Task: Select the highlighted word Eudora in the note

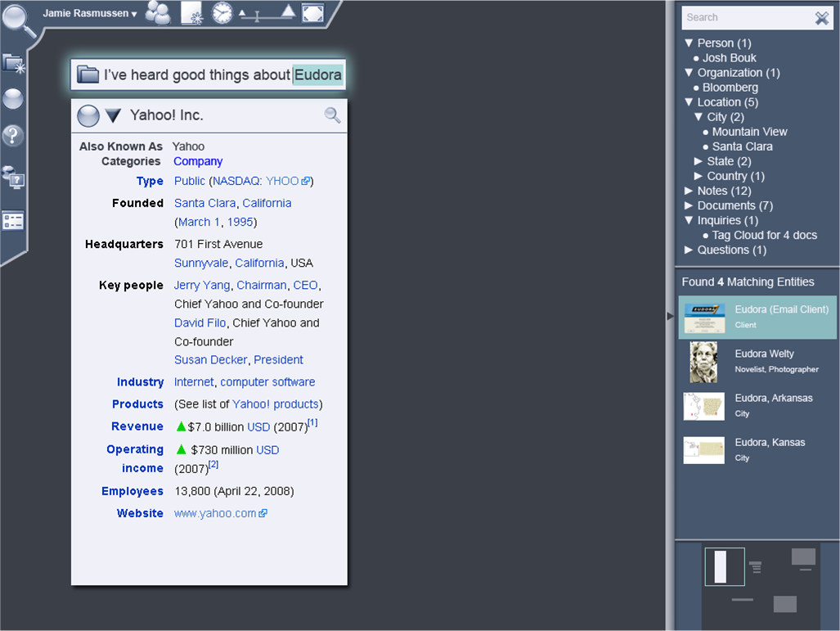Action: coord(317,74)
